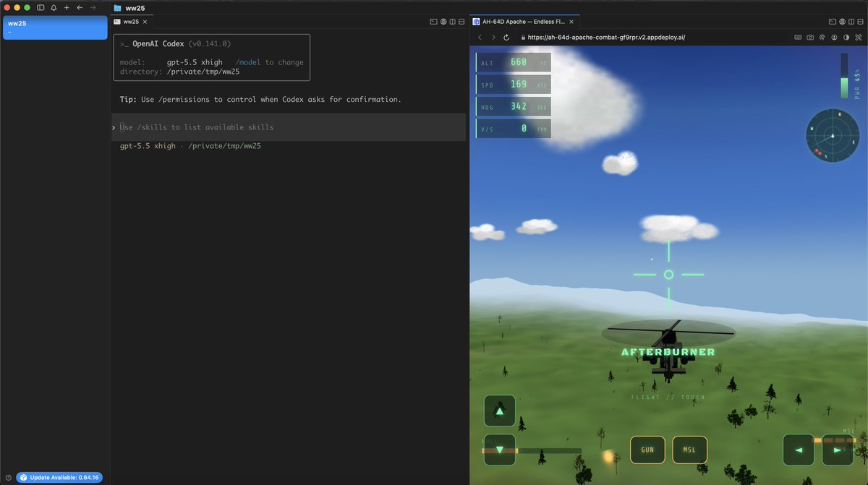
Task: Open developer tools wrench icon
Action: click(x=858, y=37)
